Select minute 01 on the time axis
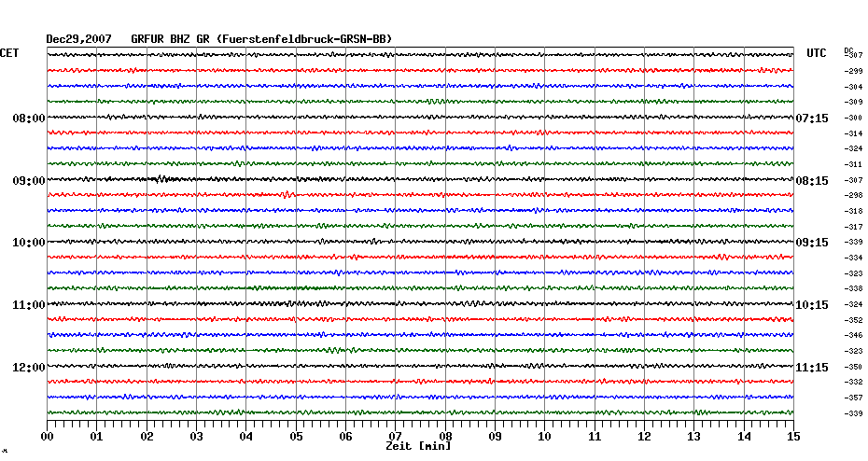Viewport: 868px width, 461px height. [x=96, y=437]
